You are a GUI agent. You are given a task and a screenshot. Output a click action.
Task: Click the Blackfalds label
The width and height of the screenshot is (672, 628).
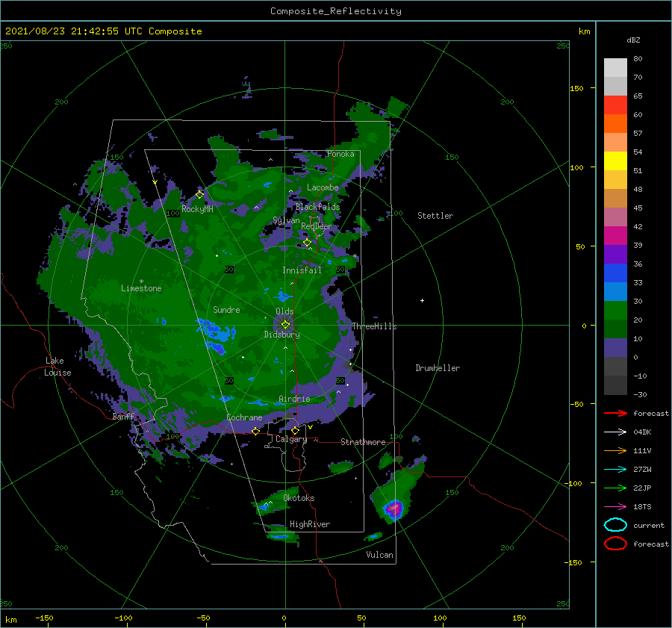point(317,207)
